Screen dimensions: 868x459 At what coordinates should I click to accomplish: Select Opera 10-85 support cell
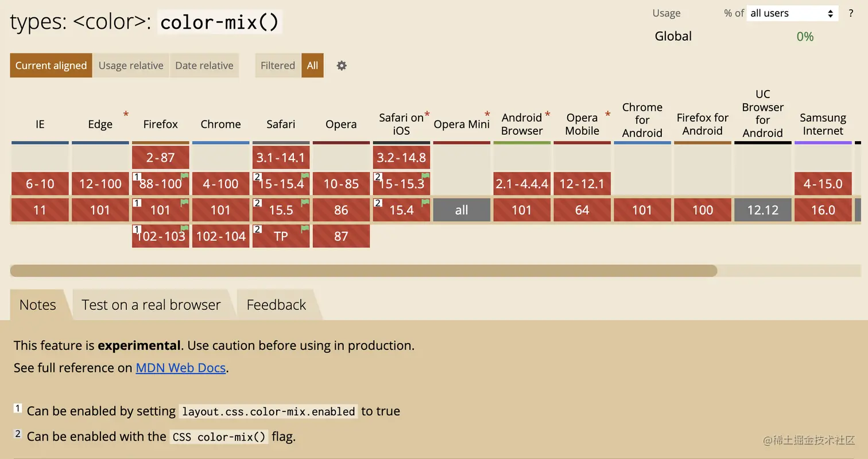(341, 184)
